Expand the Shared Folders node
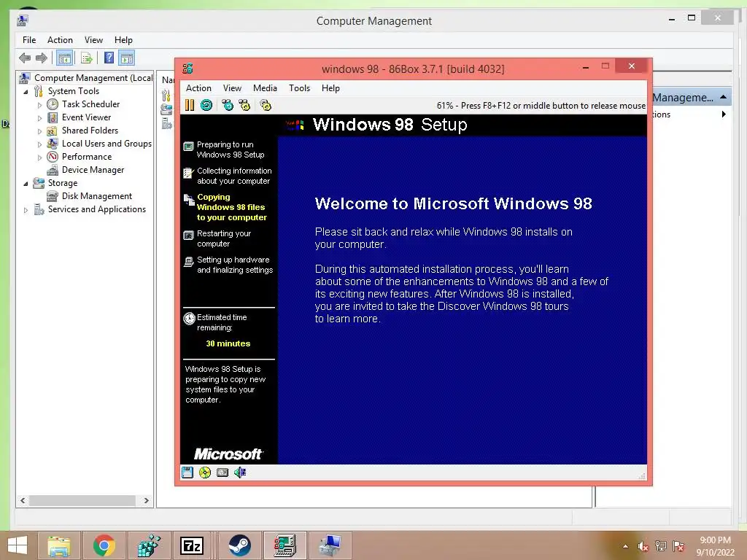Viewport: 747px width, 560px height. coord(39,131)
